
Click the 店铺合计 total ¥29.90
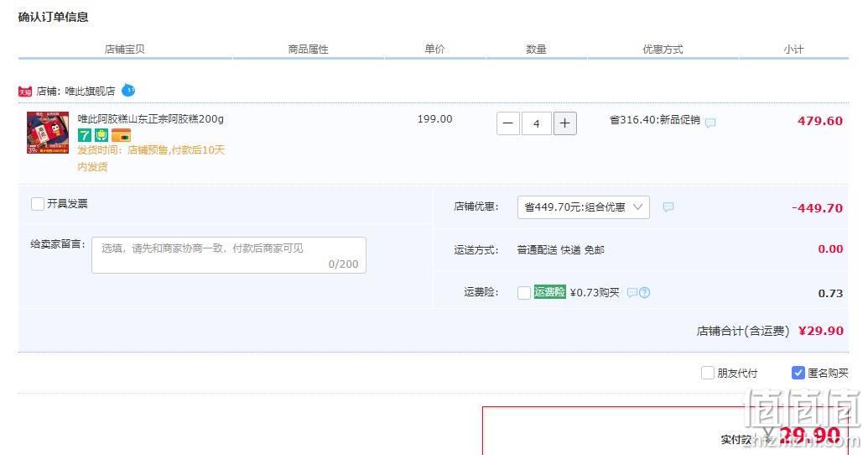point(821,331)
